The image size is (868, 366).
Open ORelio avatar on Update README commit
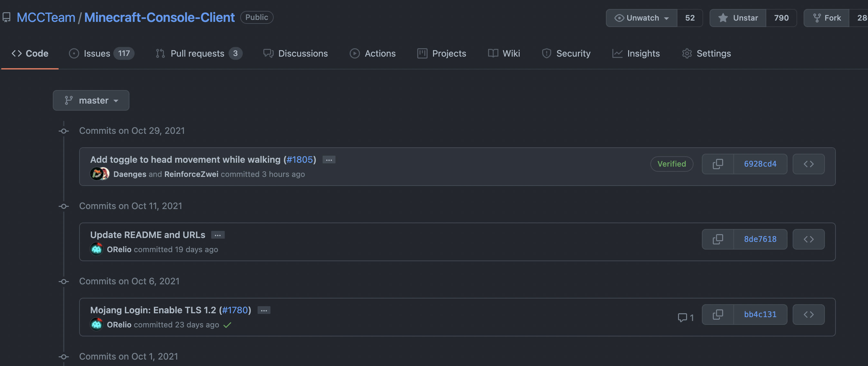[x=97, y=249]
